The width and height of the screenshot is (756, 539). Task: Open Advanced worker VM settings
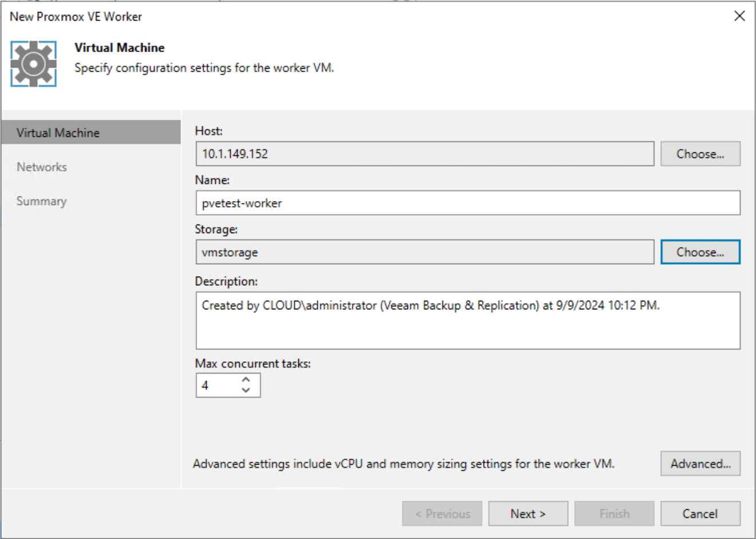[x=700, y=463]
